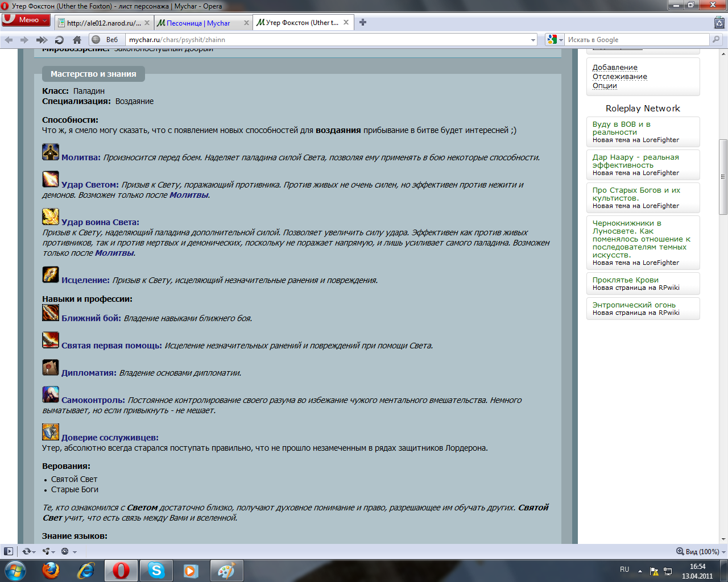
Task: Click the RU language indicator
Action: pyautogui.click(x=624, y=569)
